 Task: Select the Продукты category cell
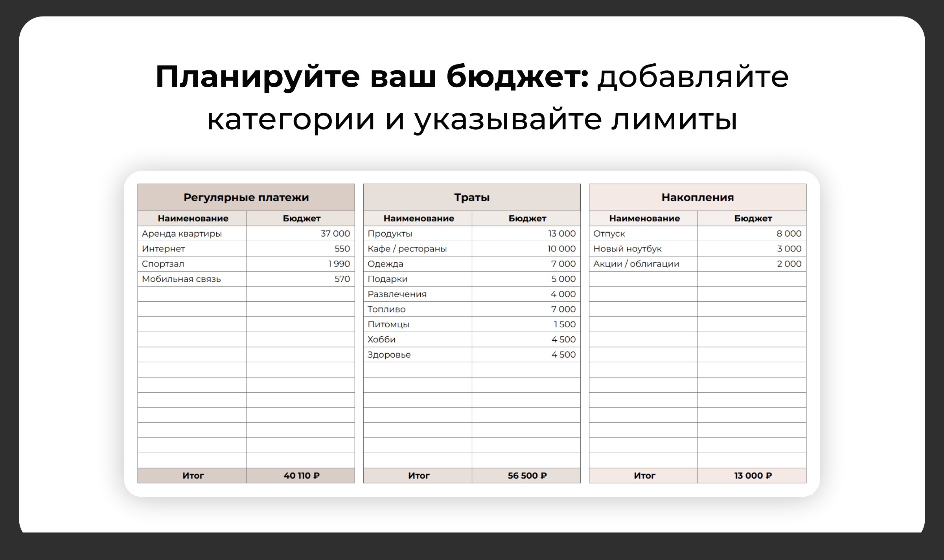click(418, 233)
